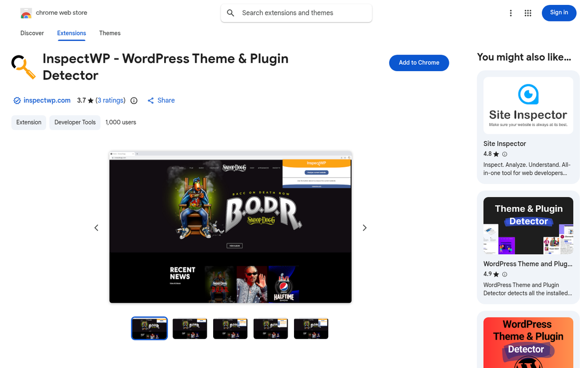Viewport: 588px width, 368px height.
Task: Open the three-dot overflow menu
Action: click(x=511, y=13)
